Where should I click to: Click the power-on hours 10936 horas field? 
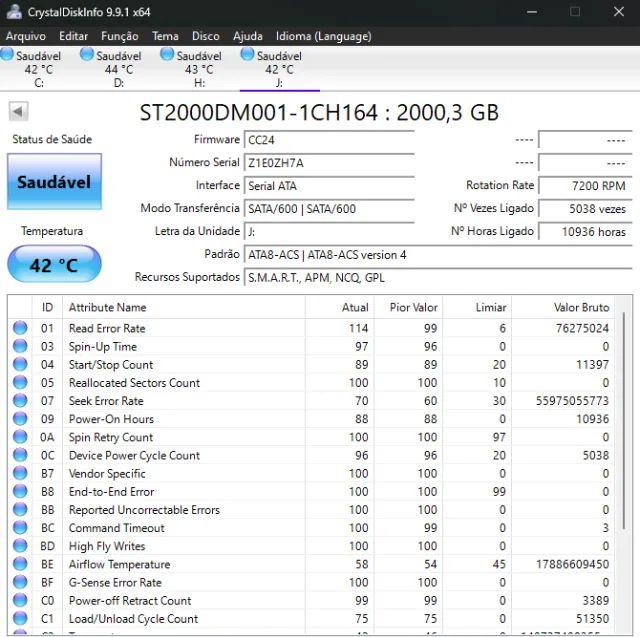585,231
